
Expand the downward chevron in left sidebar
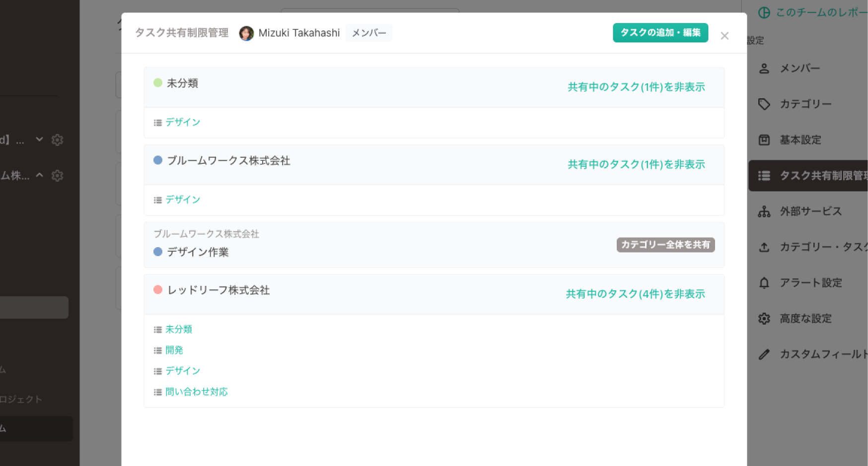(39, 140)
